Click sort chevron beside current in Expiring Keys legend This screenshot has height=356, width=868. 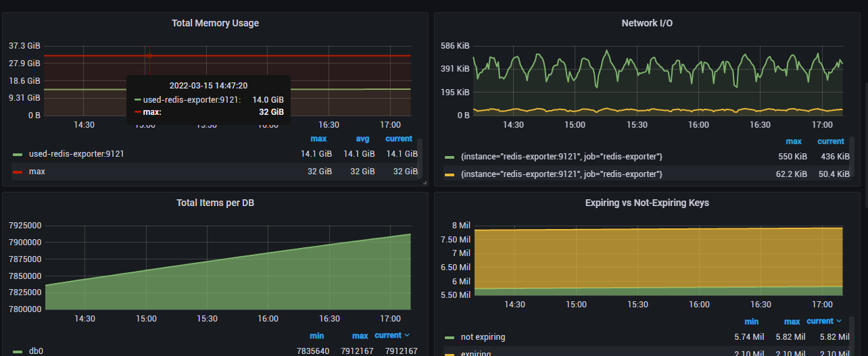pos(840,322)
